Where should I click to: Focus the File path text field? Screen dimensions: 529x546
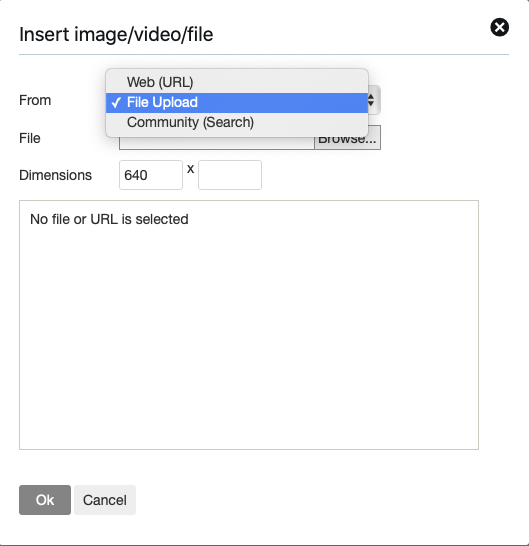(x=217, y=143)
